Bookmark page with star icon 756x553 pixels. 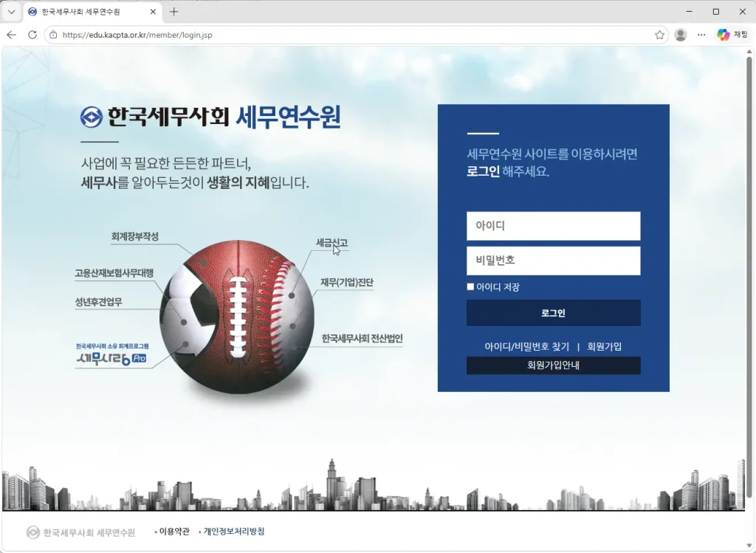[659, 35]
